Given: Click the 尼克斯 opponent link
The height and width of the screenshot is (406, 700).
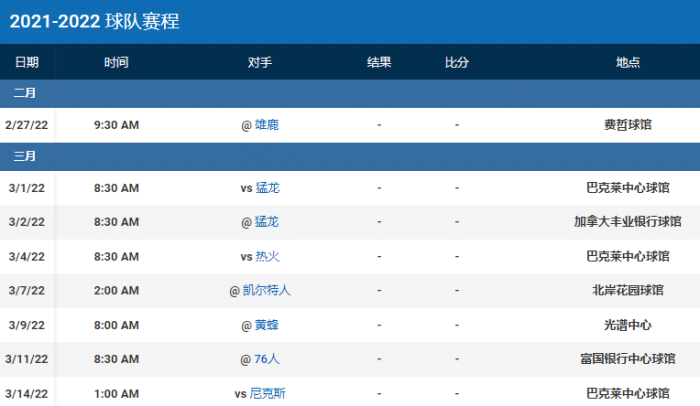Looking at the screenshot, I should click(267, 393).
